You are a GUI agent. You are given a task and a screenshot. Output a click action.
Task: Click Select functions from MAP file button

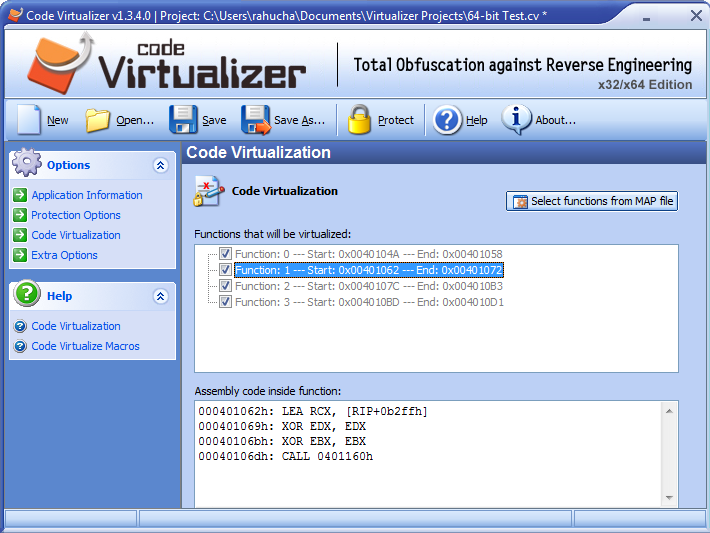(592, 201)
